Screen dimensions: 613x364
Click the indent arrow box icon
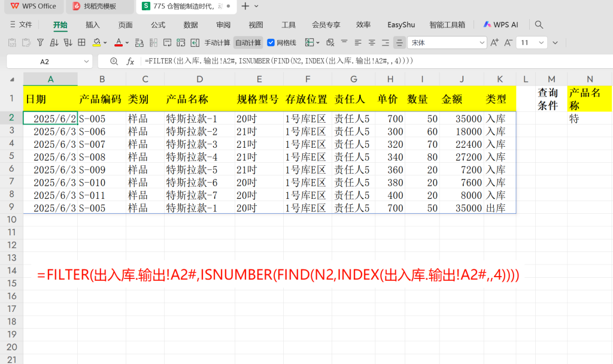pyautogui.click(x=195, y=43)
